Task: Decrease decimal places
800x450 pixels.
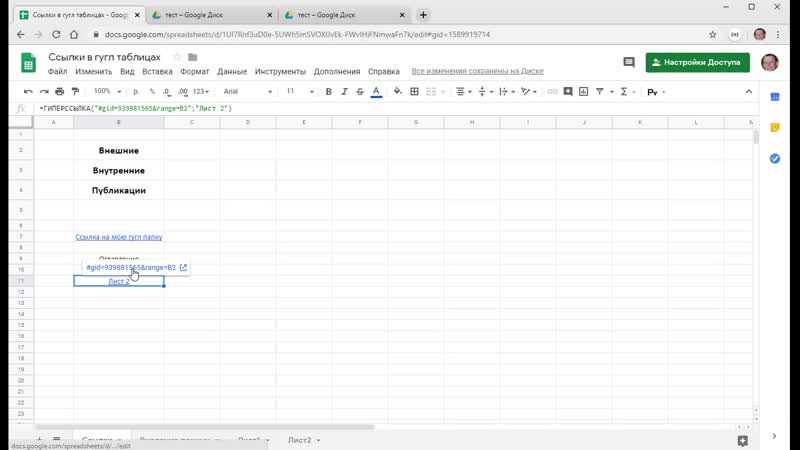Action: [167, 91]
